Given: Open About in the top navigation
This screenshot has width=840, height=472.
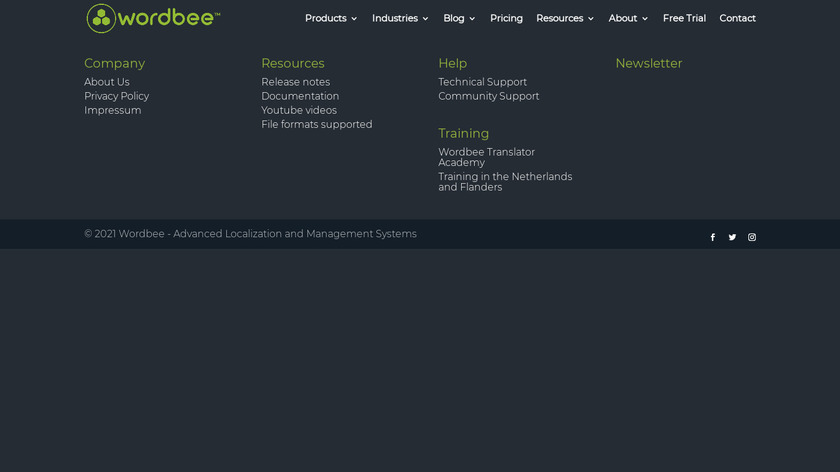Looking at the screenshot, I should 622,18.
